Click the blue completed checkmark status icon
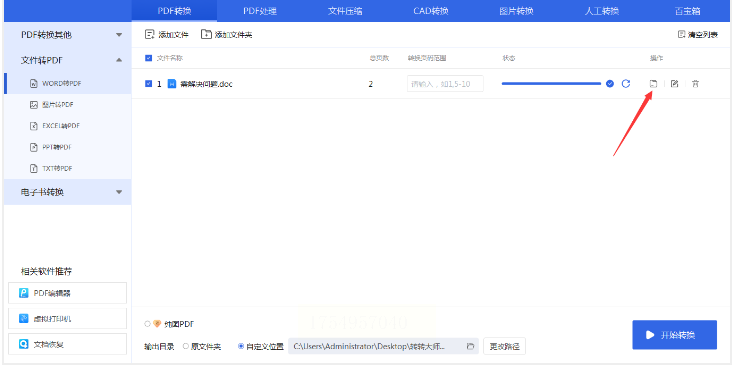733x368 pixels. tap(610, 84)
